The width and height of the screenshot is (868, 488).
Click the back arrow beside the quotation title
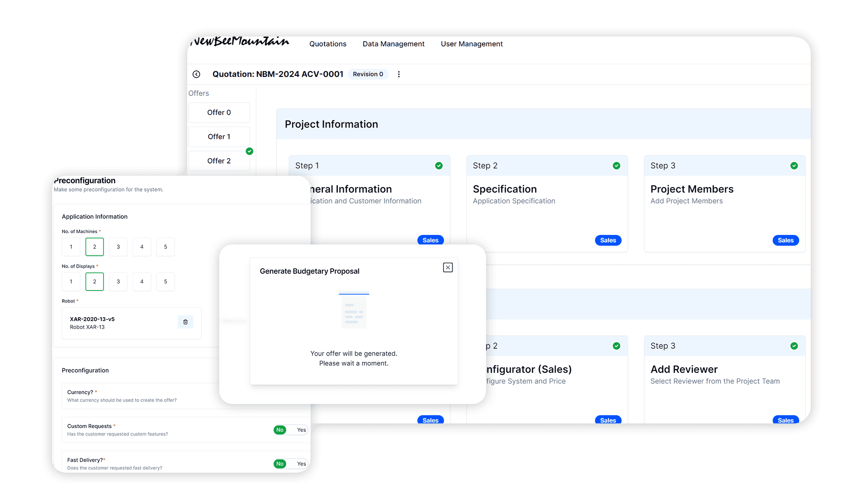[x=197, y=74]
